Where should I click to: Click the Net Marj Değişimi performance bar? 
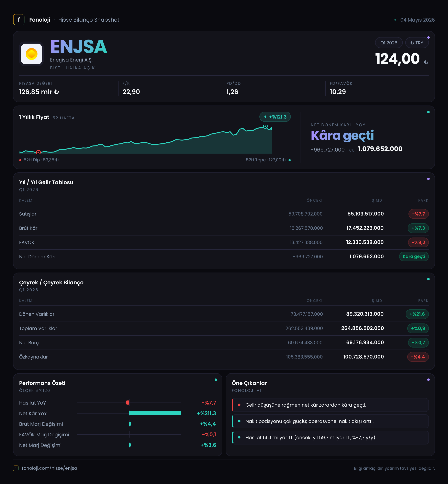tap(130, 445)
